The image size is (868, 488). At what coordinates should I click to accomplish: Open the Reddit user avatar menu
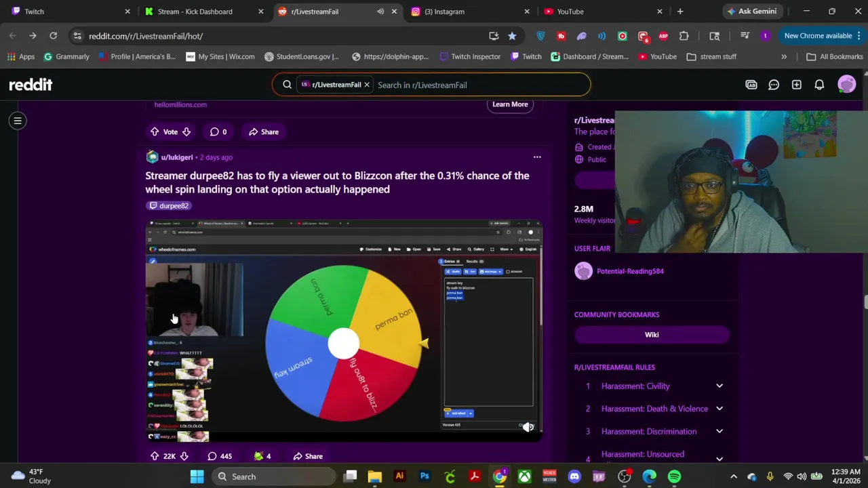click(x=846, y=85)
